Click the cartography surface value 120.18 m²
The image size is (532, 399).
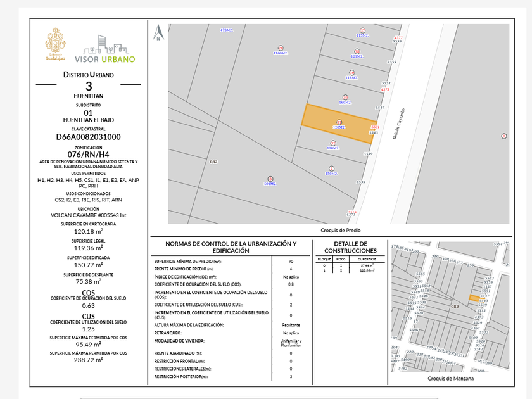coord(89,231)
